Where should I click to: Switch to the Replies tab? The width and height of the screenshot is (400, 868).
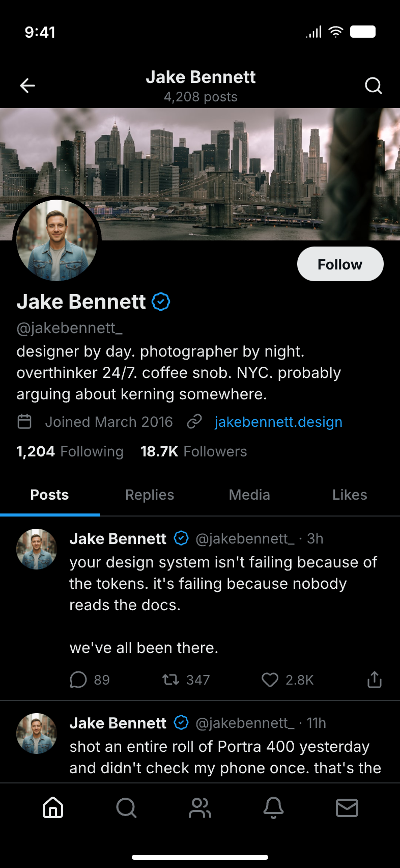click(150, 495)
